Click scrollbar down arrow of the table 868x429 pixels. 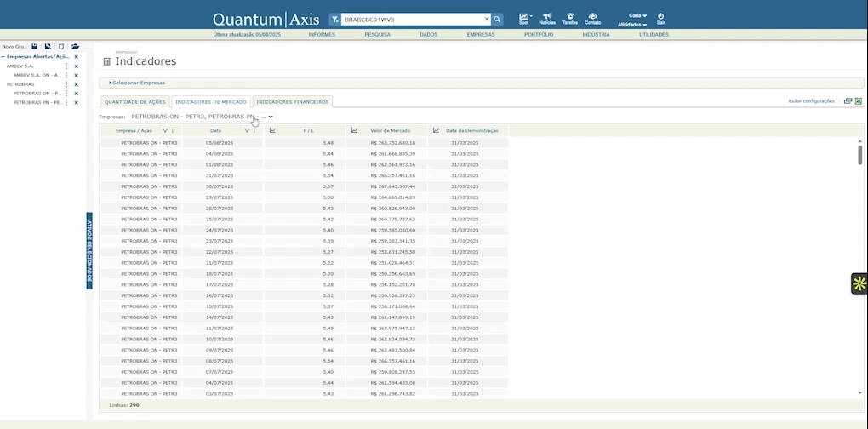click(859, 392)
